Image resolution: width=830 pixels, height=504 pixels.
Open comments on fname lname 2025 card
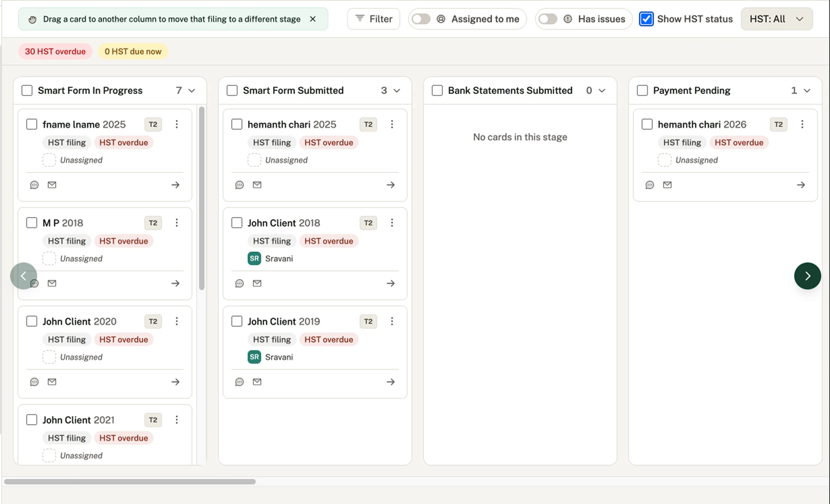pyautogui.click(x=34, y=185)
